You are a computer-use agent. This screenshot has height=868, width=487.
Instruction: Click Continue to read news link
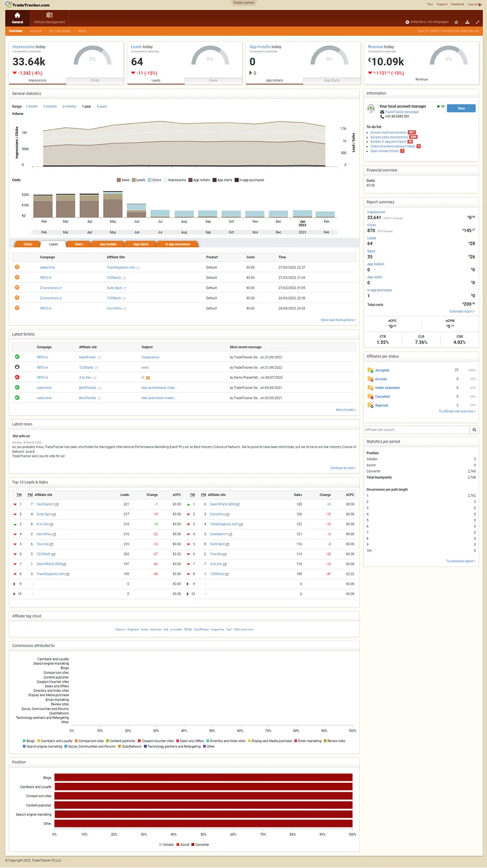(343, 468)
